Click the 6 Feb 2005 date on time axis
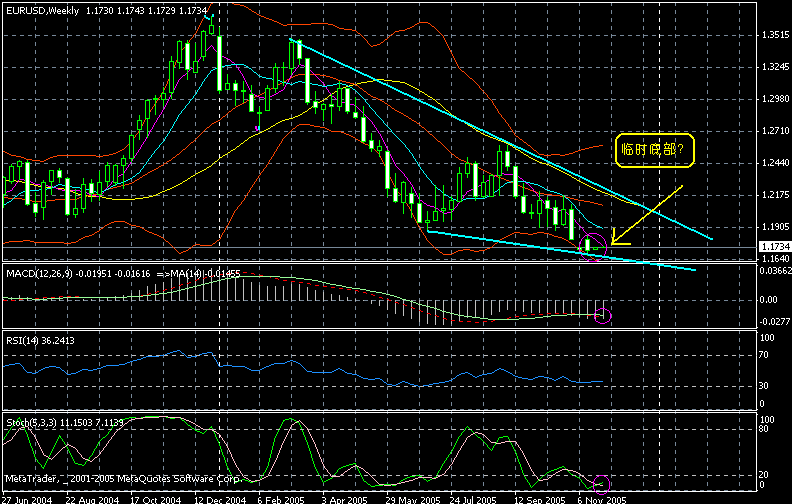792x504 pixels. tap(280, 497)
